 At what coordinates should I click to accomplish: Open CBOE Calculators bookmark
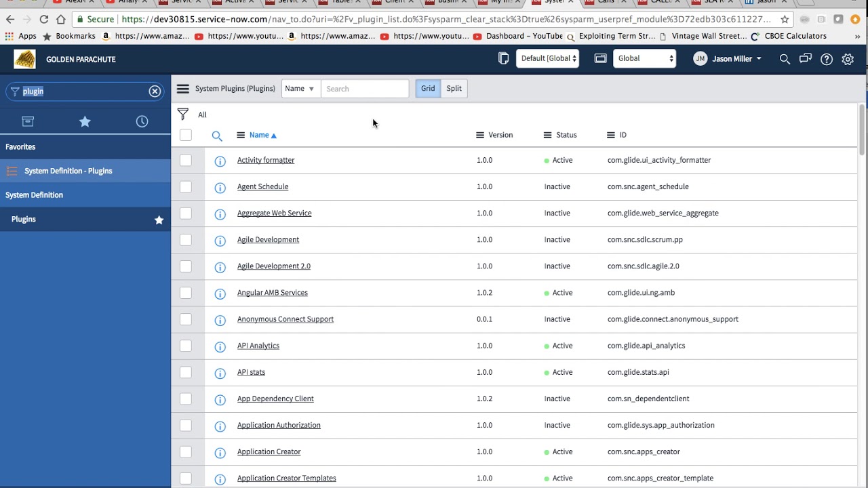(789, 36)
